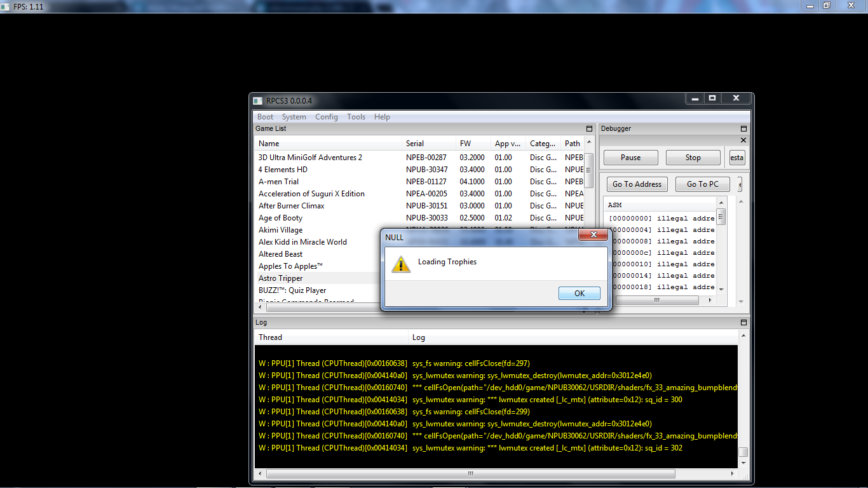Open the Tools menu
This screenshot has width=868, height=488.
(356, 117)
